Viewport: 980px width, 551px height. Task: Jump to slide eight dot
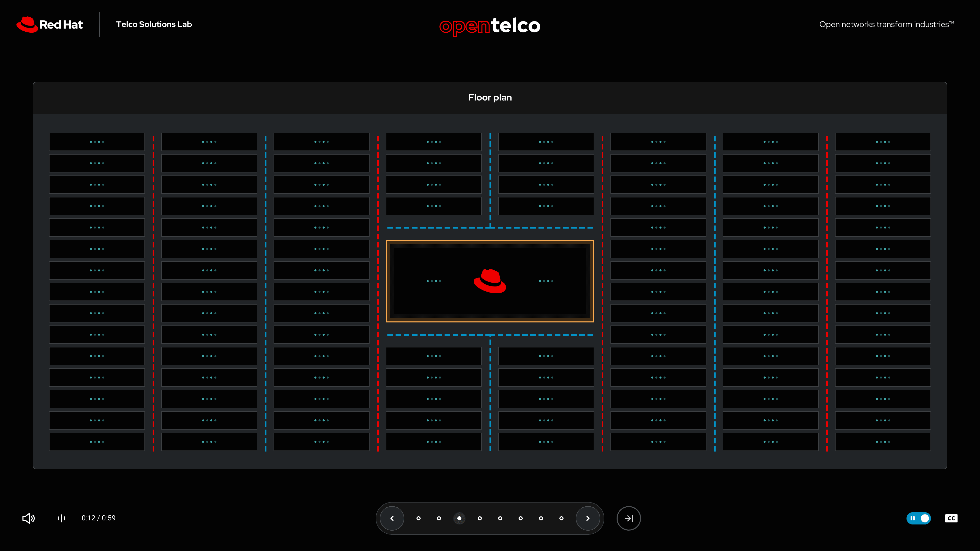561,518
